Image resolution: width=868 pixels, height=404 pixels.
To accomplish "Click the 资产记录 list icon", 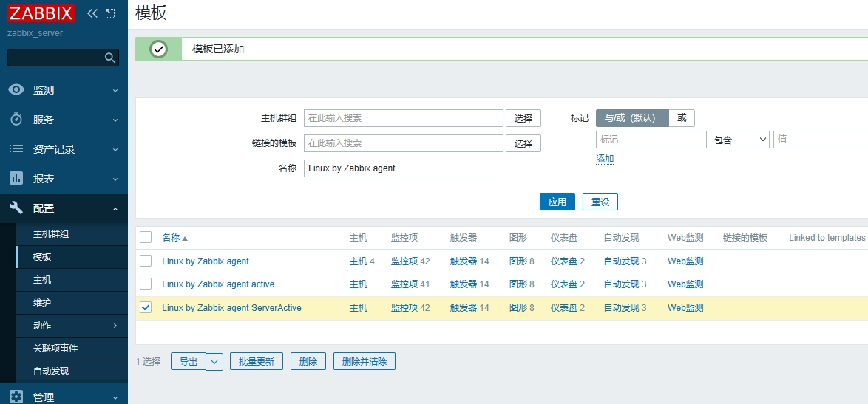I will click(x=16, y=149).
